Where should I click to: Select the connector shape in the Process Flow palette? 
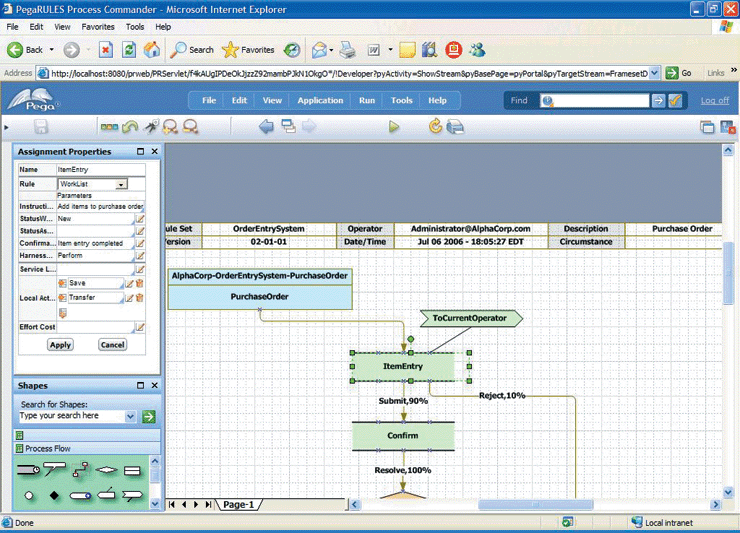click(81, 470)
